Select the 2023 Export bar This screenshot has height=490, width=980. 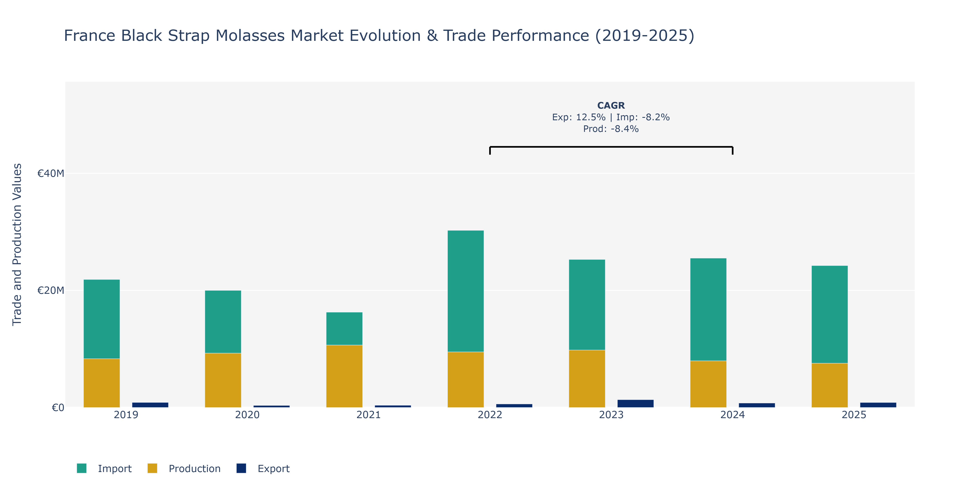[636, 404]
